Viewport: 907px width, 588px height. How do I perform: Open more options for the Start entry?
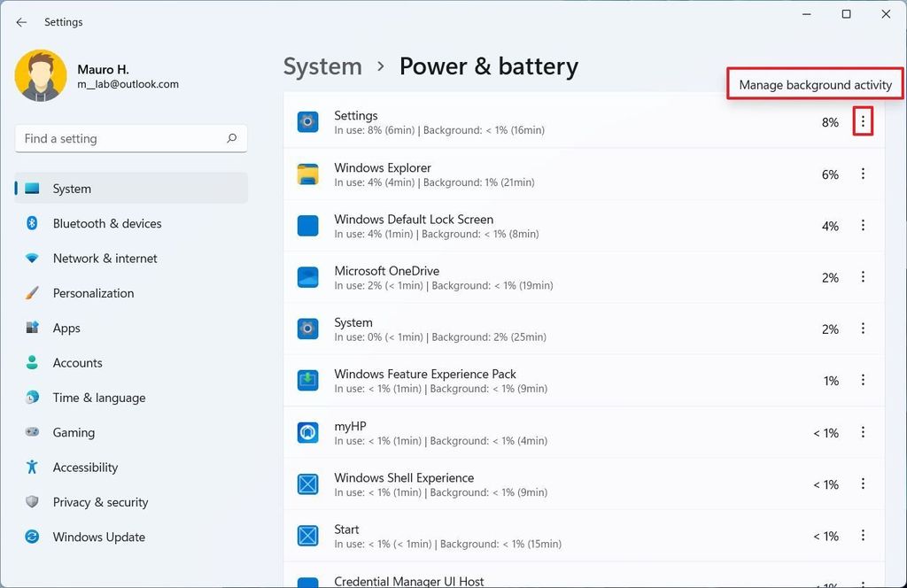[x=863, y=536]
